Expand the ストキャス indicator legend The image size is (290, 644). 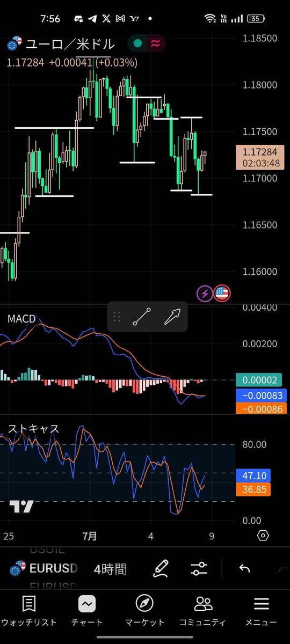pos(33,429)
